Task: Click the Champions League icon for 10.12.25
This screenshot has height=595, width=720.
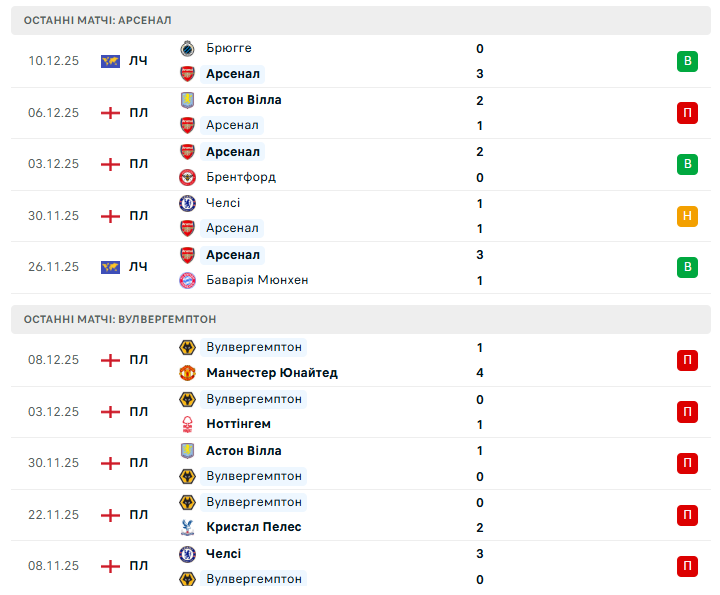Action: [110, 61]
